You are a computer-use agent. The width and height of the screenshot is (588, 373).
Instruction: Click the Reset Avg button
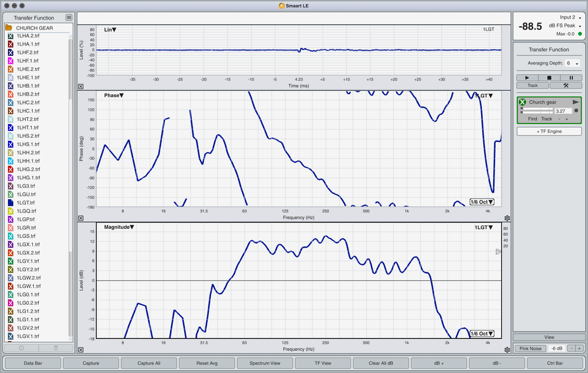[x=207, y=363]
